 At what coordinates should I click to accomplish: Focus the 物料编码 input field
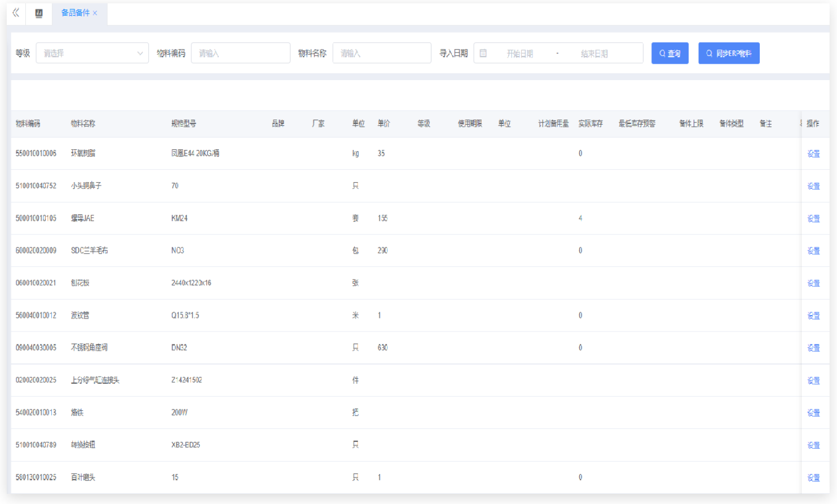[241, 53]
